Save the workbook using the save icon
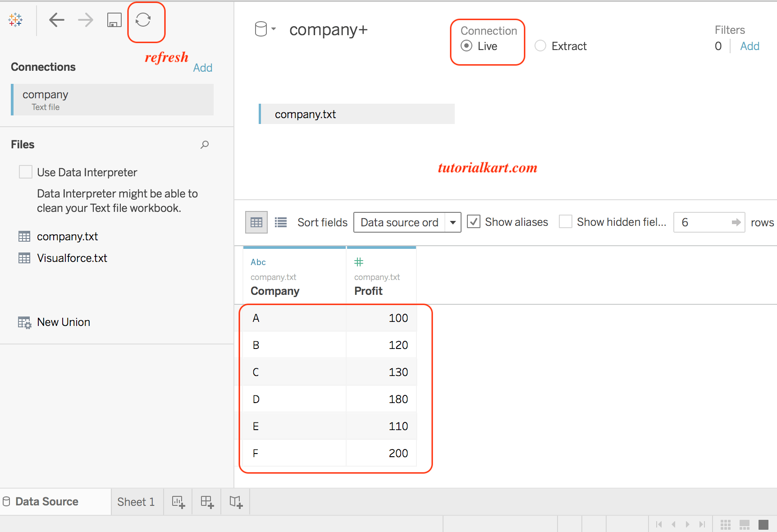 (114, 20)
